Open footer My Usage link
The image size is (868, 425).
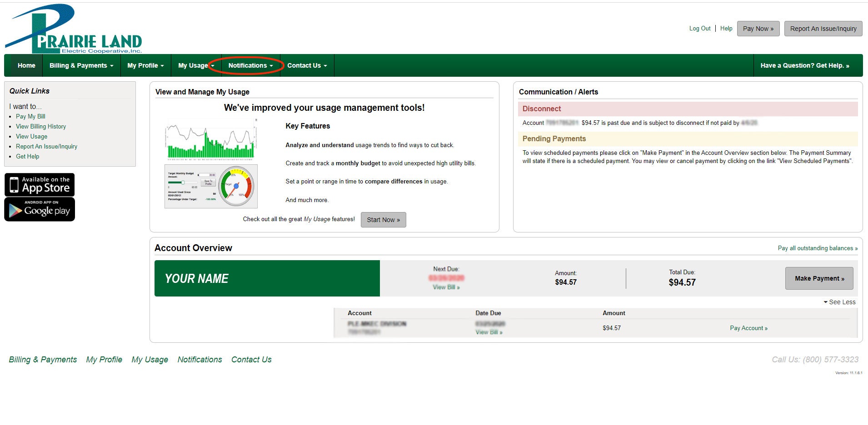[x=150, y=360]
